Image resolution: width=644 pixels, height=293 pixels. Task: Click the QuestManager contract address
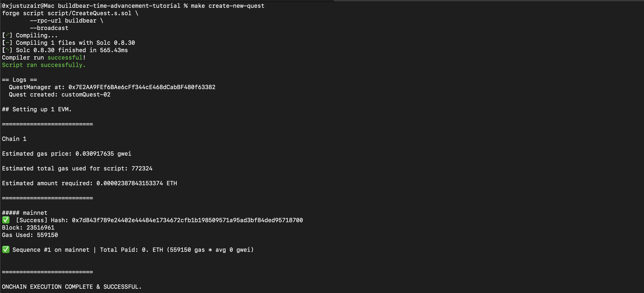coord(142,87)
